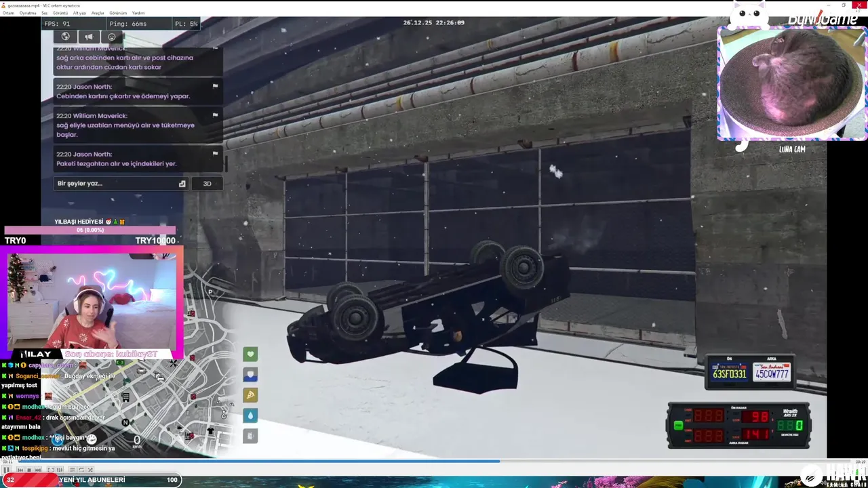The width and height of the screenshot is (868, 488).
Task: Open the Yardım menu
Action: [138, 13]
